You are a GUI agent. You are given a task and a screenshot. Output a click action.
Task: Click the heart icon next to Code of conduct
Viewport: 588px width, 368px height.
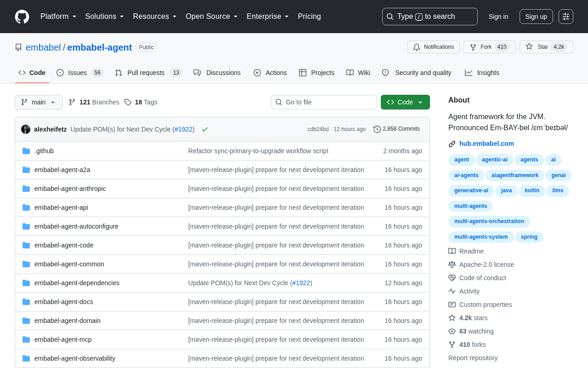[x=452, y=278]
